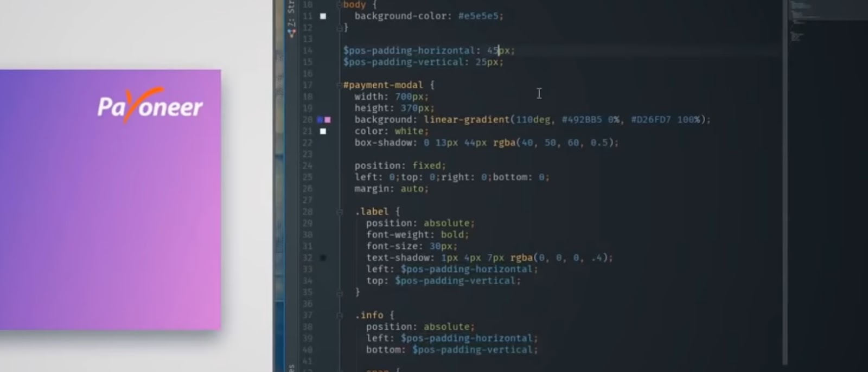Click the '.info' selector text
Viewport: 868px width, 372px height.
coord(369,316)
